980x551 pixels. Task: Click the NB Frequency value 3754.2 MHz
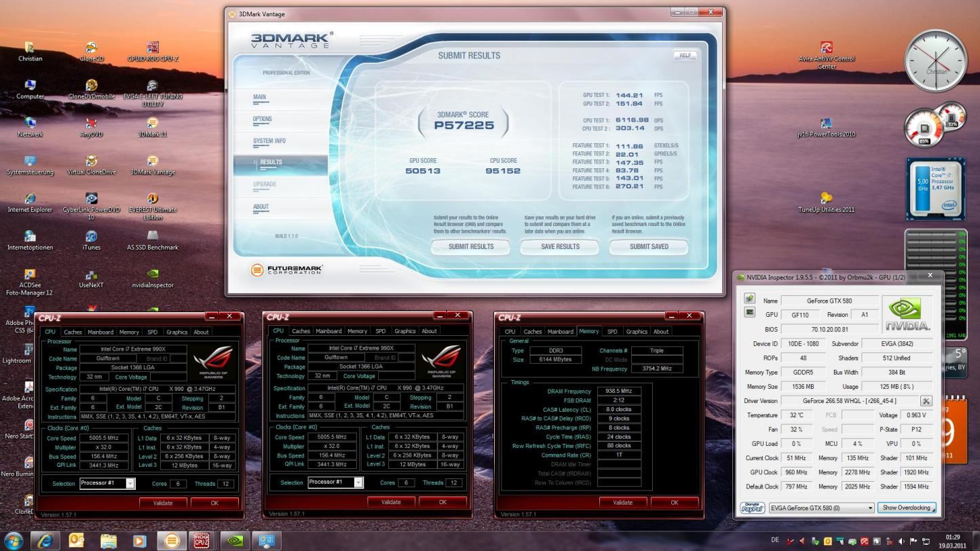(x=656, y=368)
